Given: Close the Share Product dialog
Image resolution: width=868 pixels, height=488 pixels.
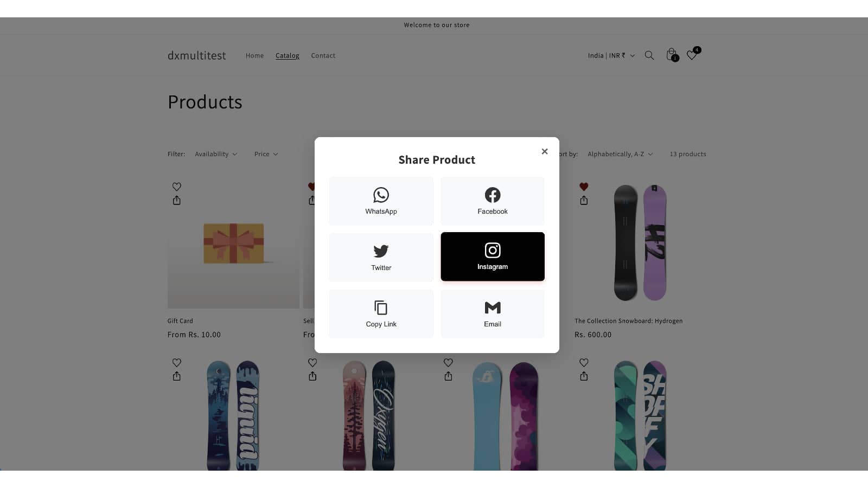Looking at the screenshot, I should click(545, 151).
